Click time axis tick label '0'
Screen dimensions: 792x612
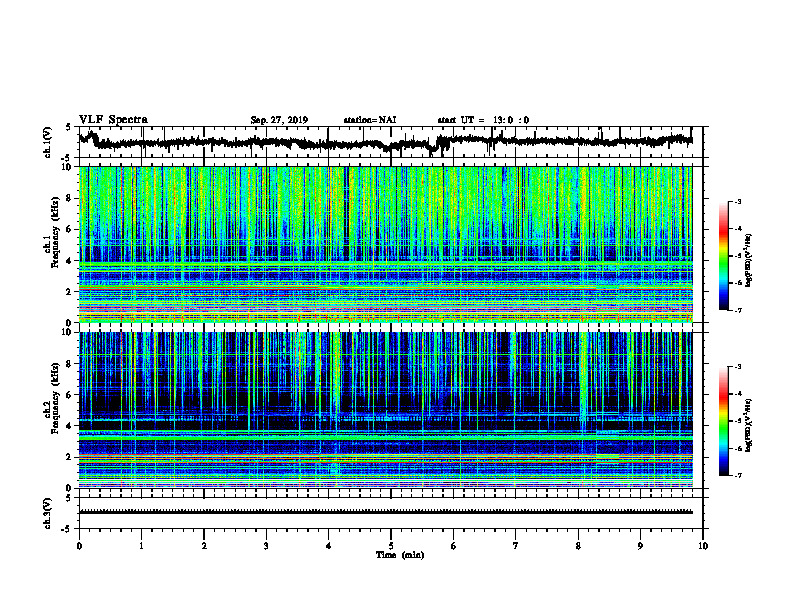point(79,546)
